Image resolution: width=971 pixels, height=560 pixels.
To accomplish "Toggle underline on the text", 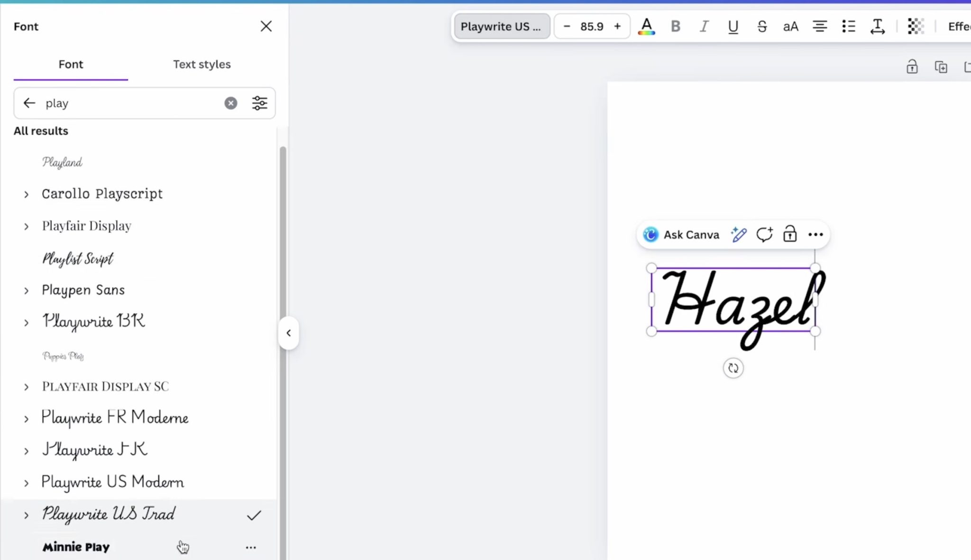I will (x=732, y=26).
